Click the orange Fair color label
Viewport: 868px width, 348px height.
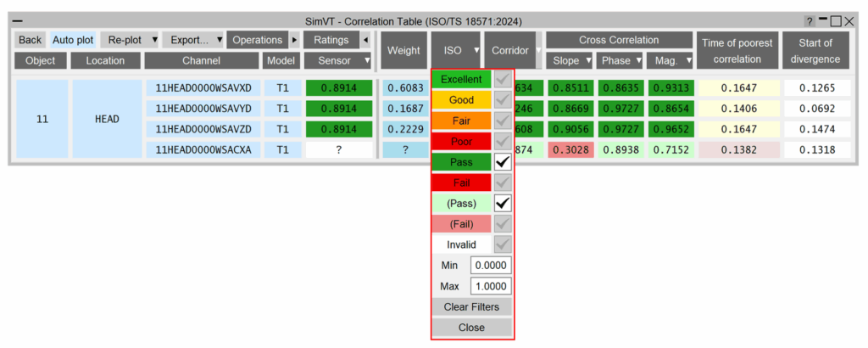coord(461,121)
